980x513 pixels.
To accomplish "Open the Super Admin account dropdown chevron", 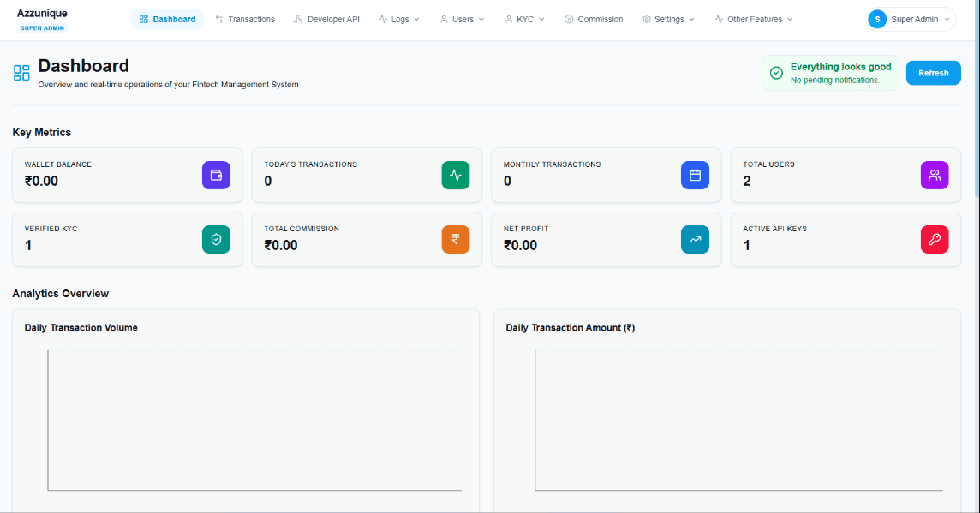I will coord(947,20).
